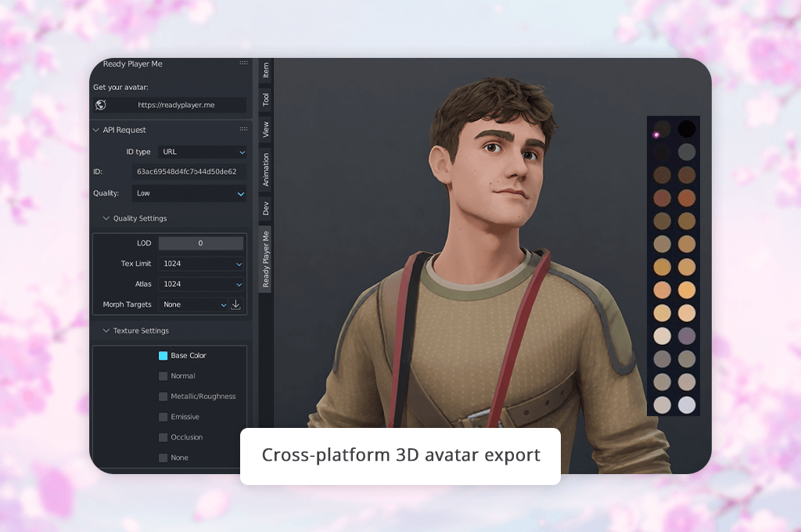
Task: Switch to the Item sidebar tab
Action: click(266, 70)
